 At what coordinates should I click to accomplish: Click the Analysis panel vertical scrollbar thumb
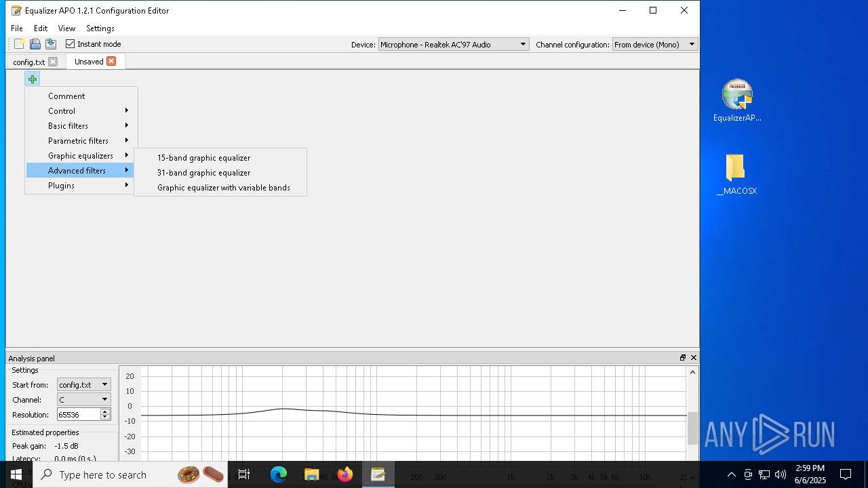click(692, 428)
